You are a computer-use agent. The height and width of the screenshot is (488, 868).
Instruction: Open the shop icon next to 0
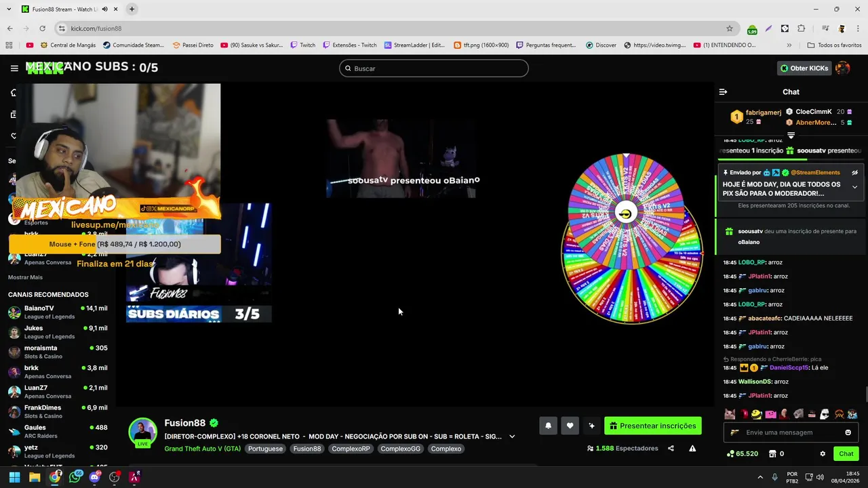click(772, 454)
